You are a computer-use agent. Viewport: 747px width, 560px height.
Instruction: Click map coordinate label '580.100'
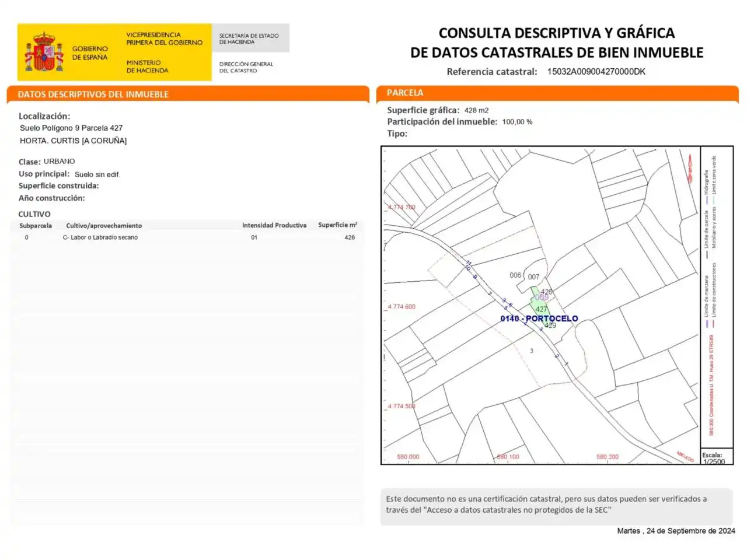tap(508, 457)
